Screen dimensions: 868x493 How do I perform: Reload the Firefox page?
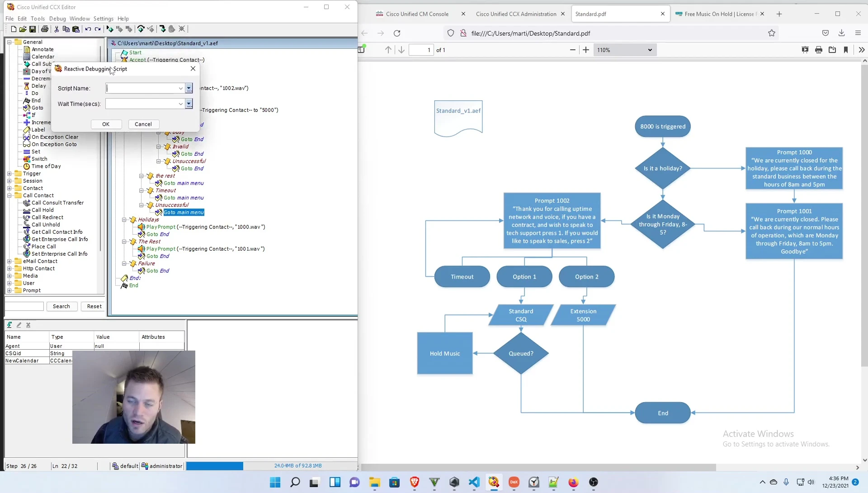(397, 33)
